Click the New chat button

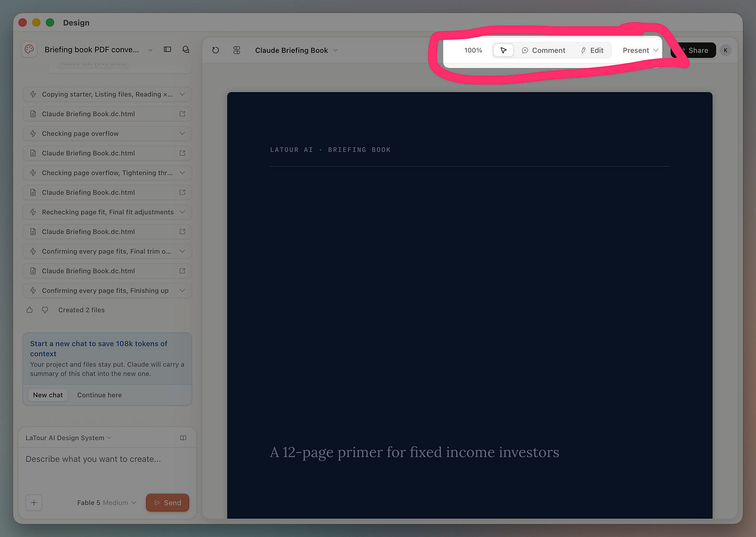point(48,395)
